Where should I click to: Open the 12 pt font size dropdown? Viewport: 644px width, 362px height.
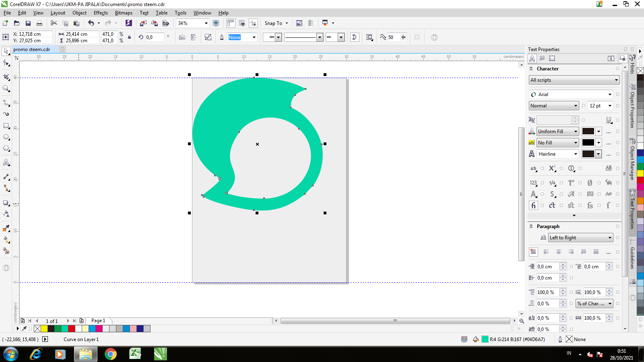pyautogui.click(x=610, y=106)
